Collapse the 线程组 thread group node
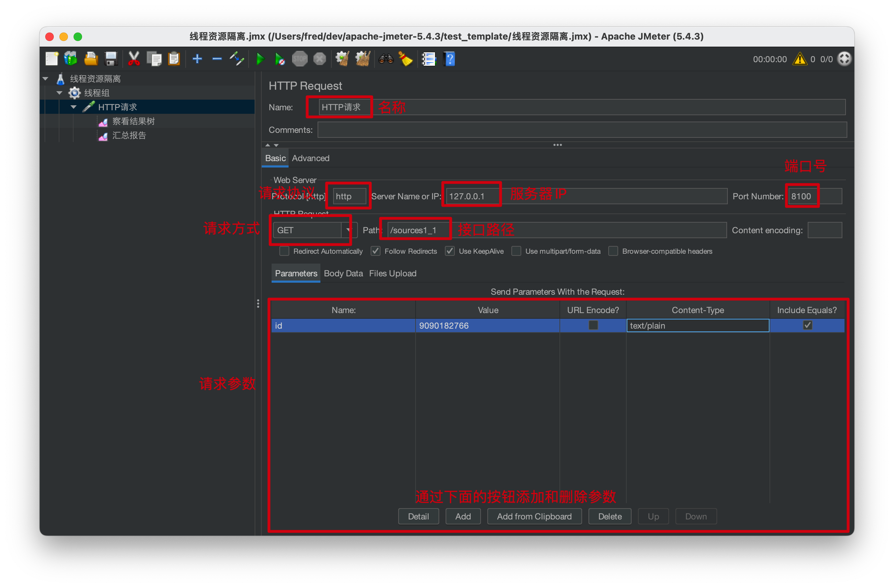894x588 pixels. pyautogui.click(x=59, y=93)
